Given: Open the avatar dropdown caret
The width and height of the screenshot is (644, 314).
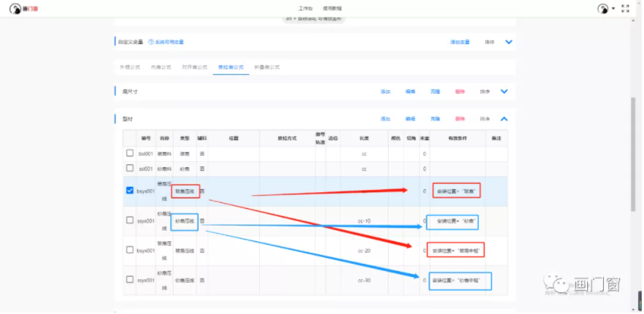Looking at the screenshot, I should tap(612, 9).
